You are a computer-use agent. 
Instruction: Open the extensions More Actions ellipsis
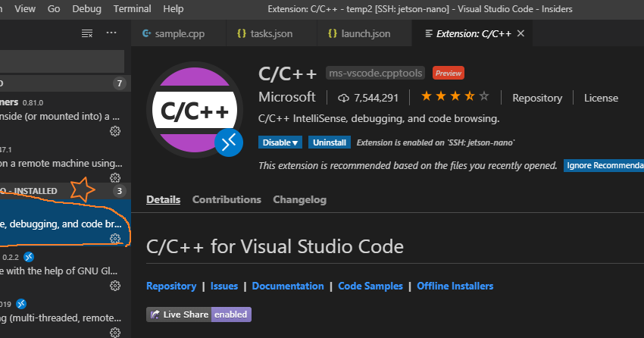[112, 33]
